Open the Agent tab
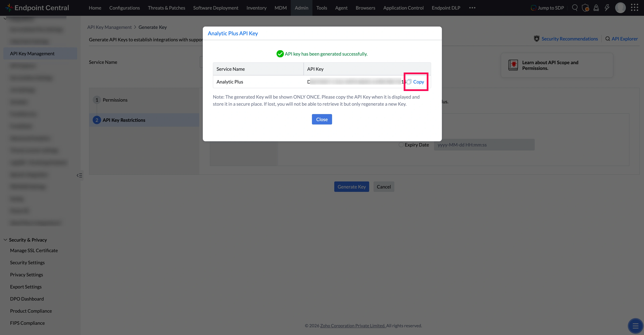 point(341,8)
